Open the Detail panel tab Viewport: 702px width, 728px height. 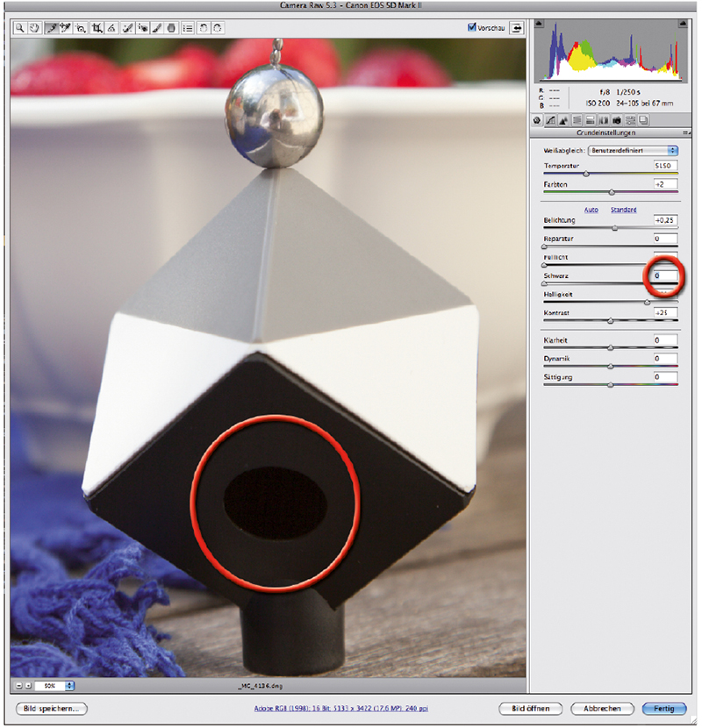tap(563, 120)
